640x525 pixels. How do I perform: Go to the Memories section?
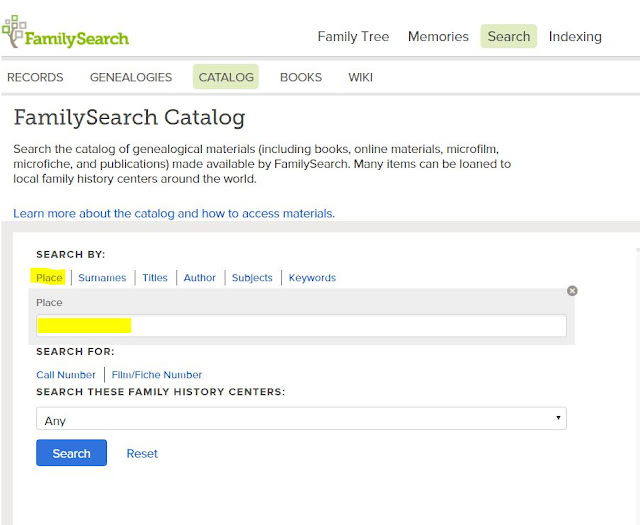[438, 37]
